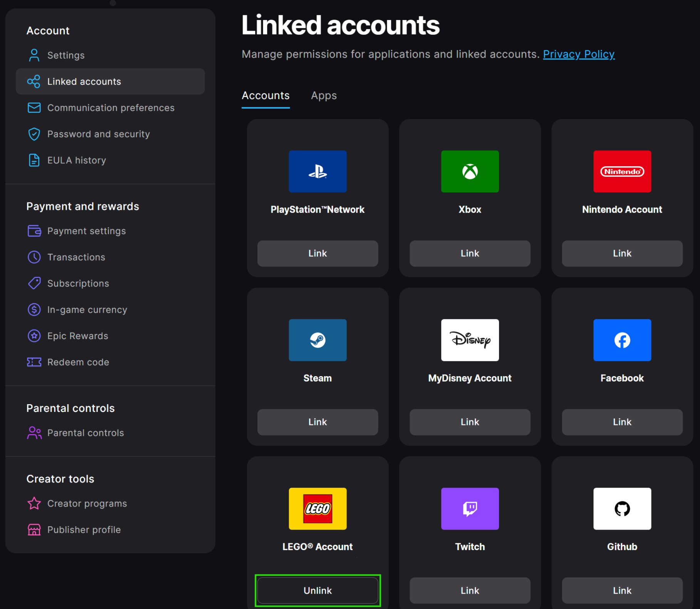This screenshot has height=609, width=700.
Task: Link the Steam account
Action: (318, 422)
